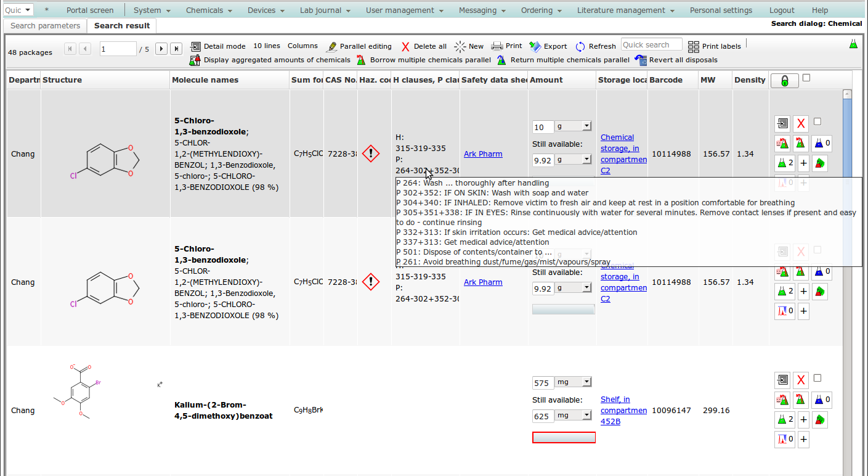Image resolution: width=868 pixels, height=476 pixels.
Task: Click the Refresh icon
Action: 580,46
